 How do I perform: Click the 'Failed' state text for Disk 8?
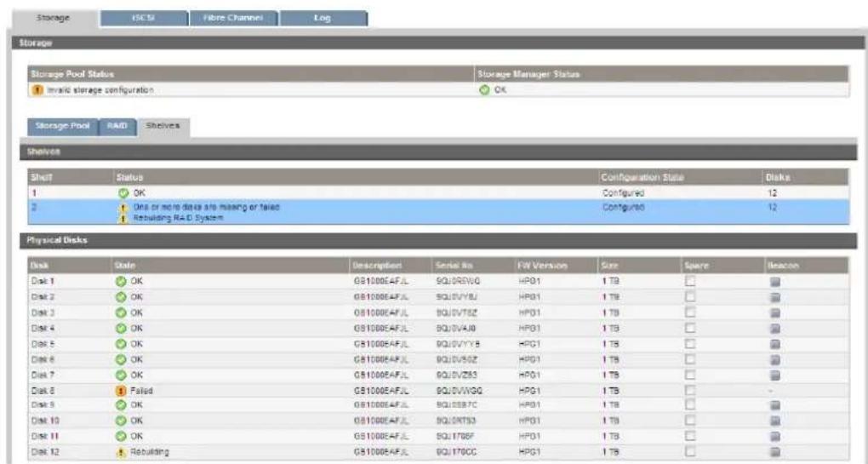[142, 391]
